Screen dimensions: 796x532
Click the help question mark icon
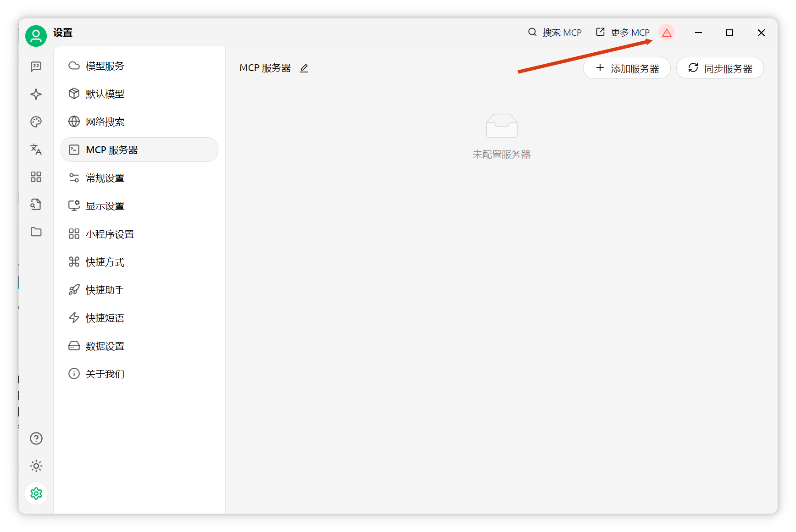coord(36,438)
